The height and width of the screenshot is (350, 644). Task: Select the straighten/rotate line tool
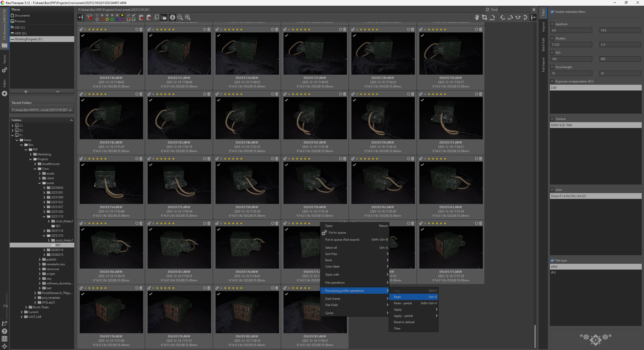point(492,17)
